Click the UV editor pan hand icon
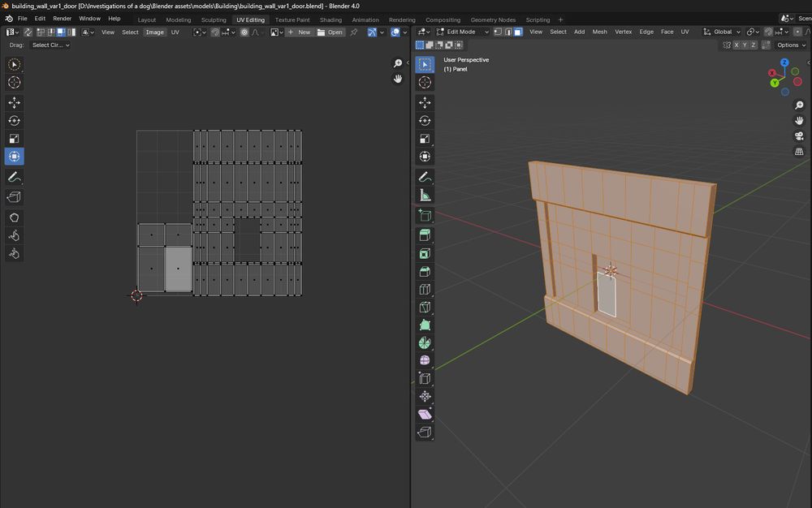Viewport: 812px width, 508px height. [x=398, y=79]
